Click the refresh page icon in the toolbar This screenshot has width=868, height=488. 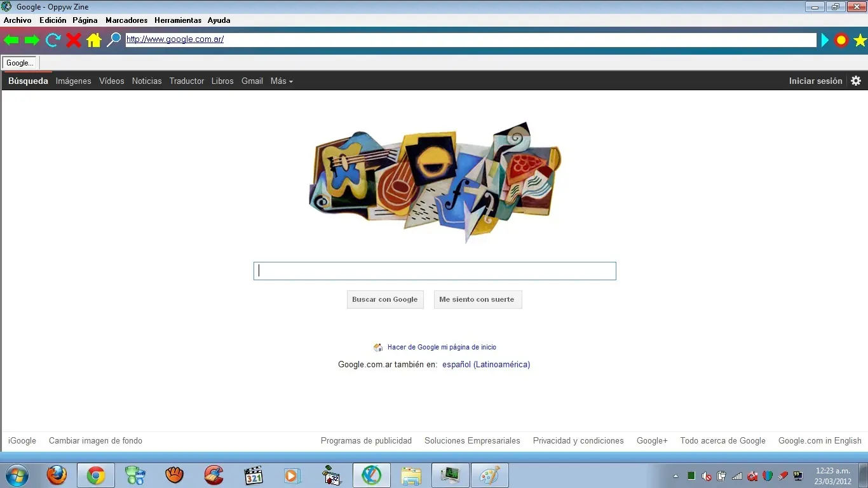coord(53,40)
